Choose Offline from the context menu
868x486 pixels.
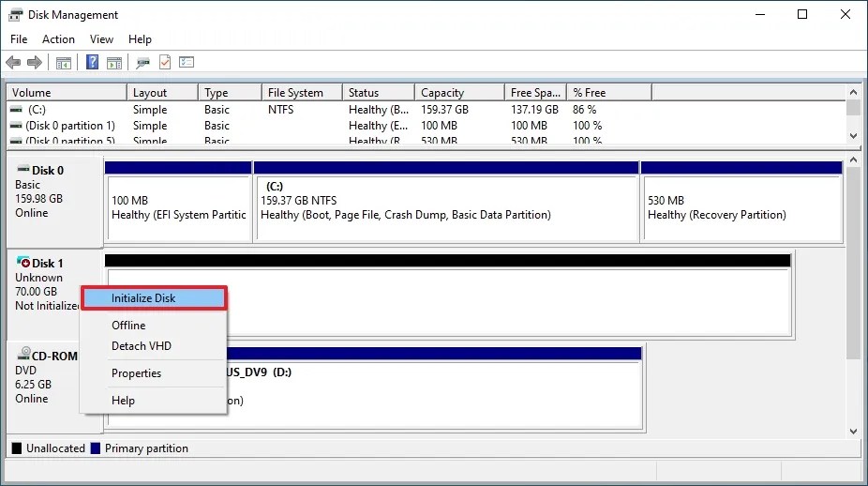click(154, 326)
